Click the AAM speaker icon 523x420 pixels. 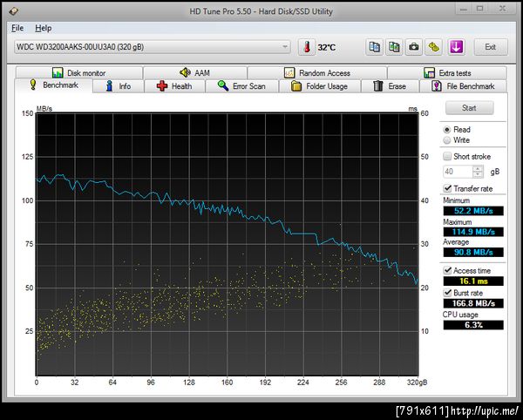[x=185, y=72]
